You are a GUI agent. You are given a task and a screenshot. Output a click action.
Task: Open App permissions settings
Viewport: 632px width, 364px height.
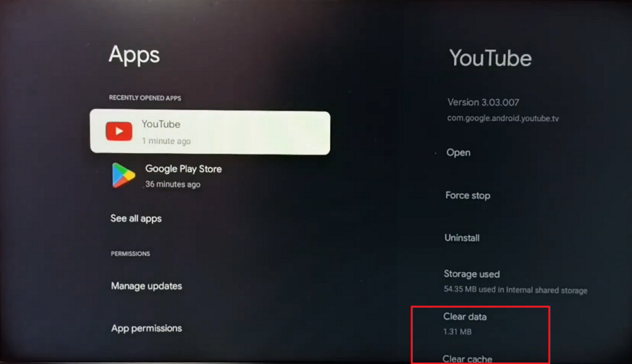click(x=146, y=328)
